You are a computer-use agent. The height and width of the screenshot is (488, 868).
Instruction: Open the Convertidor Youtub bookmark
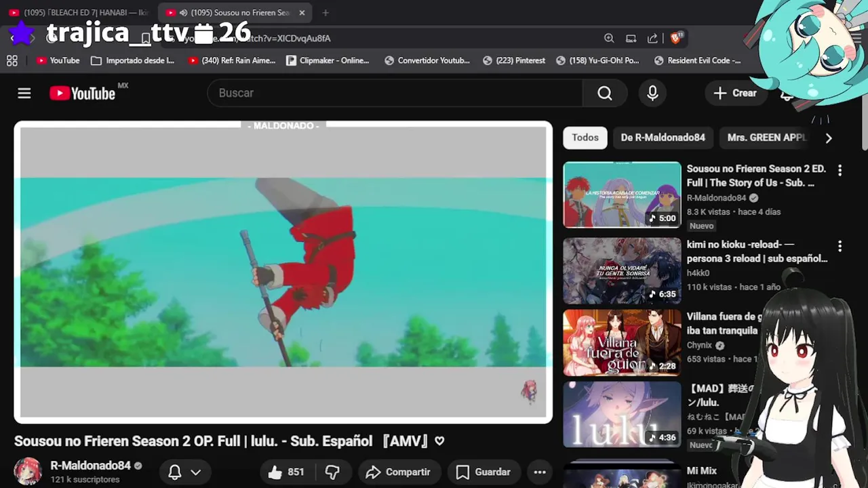[427, 60]
